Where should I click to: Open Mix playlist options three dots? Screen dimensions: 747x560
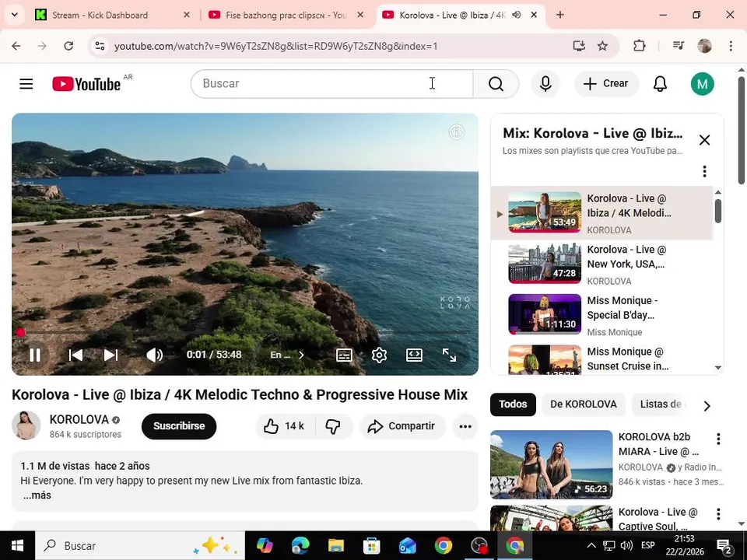704,171
